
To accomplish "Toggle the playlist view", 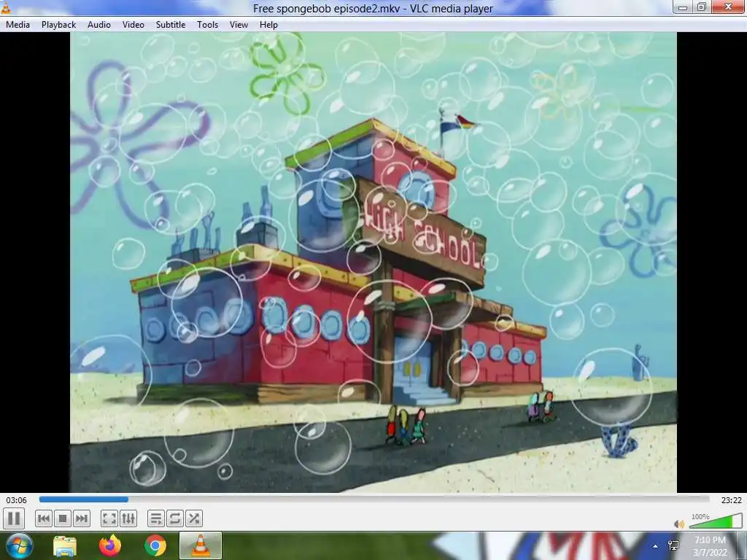I will pyautogui.click(x=156, y=518).
